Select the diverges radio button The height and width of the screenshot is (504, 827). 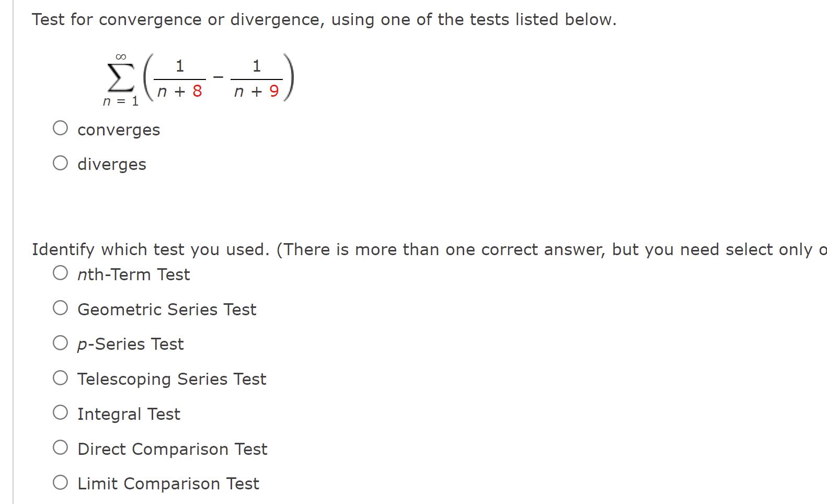click(x=60, y=162)
